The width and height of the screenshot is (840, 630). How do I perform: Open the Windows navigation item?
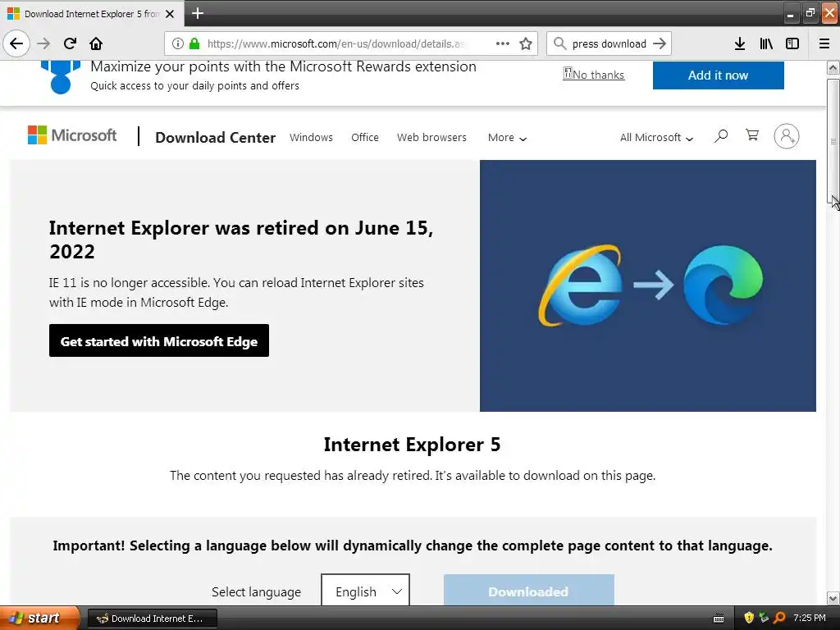point(311,138)
